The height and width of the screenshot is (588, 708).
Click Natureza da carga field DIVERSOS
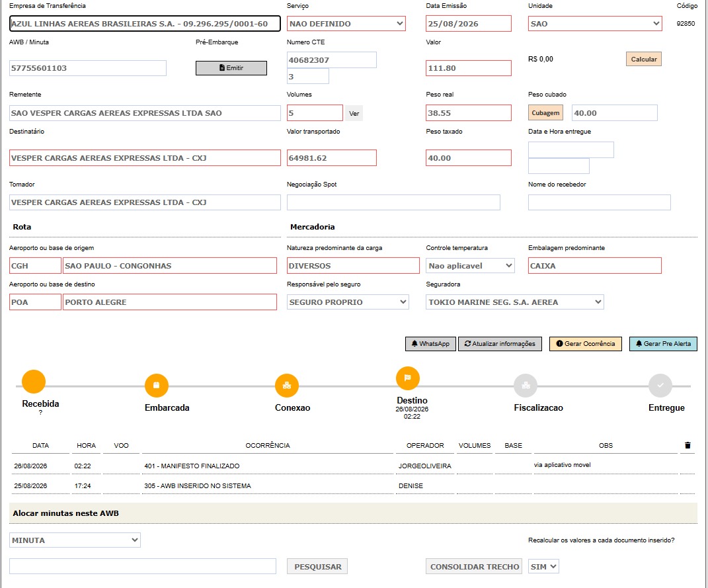pos(353,265)
